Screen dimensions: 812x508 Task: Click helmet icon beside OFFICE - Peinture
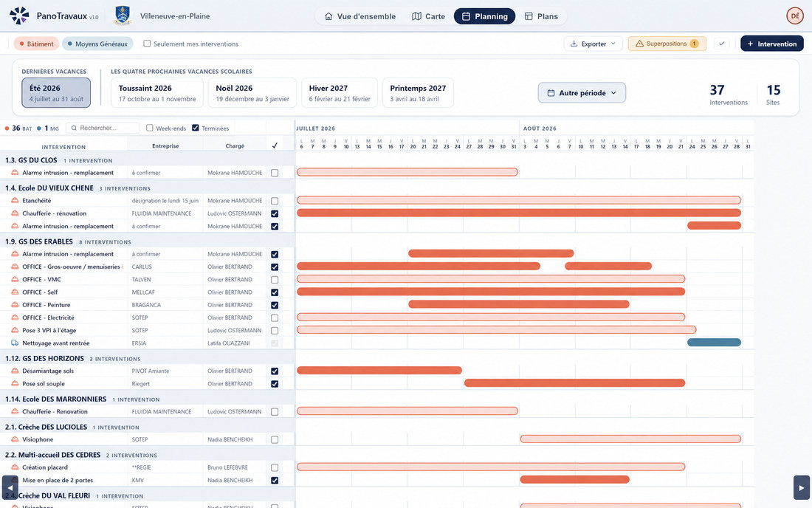[x=15, y=304]
